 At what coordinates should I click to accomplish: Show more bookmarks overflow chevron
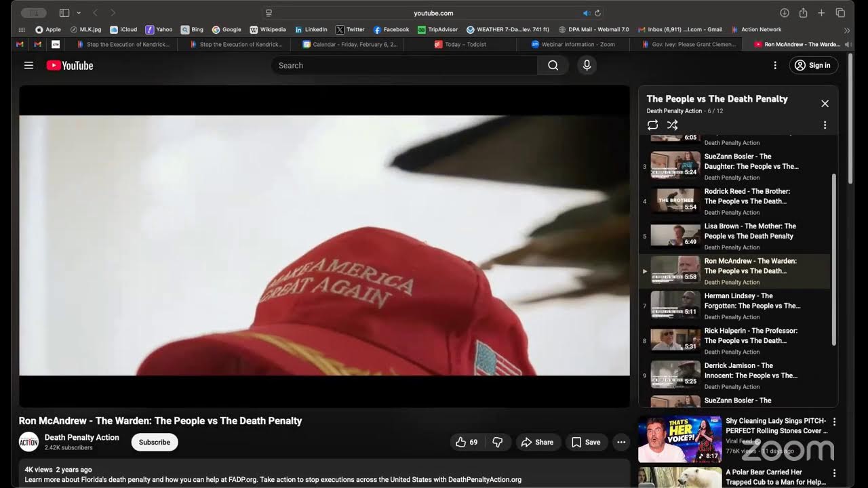pyautogui.click(x=847, y=30)
